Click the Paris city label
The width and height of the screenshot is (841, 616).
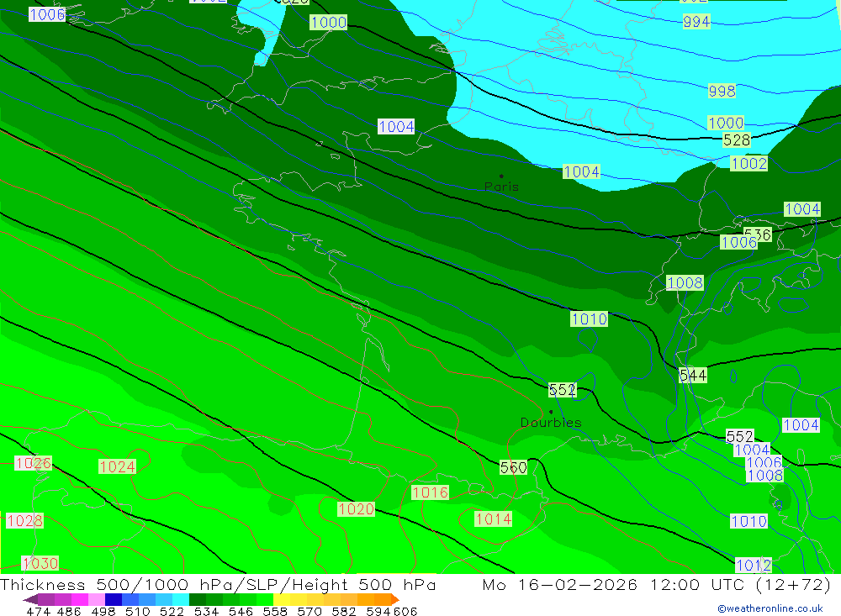point(501,187)
